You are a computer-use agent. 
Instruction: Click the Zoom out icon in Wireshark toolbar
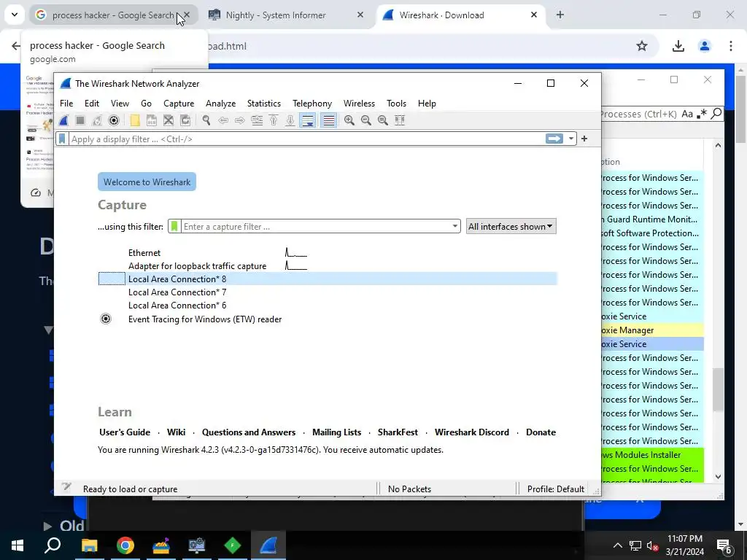tap(366, 120)
